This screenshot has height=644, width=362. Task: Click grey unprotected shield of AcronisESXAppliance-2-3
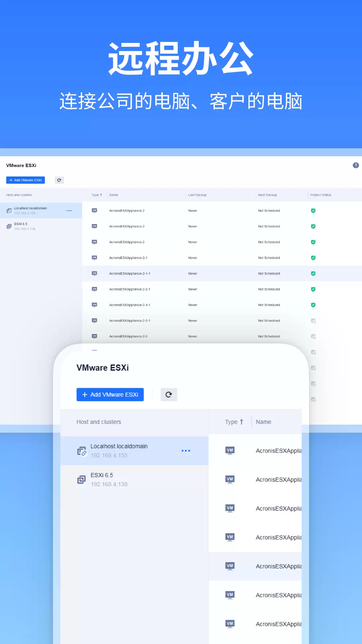click(x=313, y=336)
